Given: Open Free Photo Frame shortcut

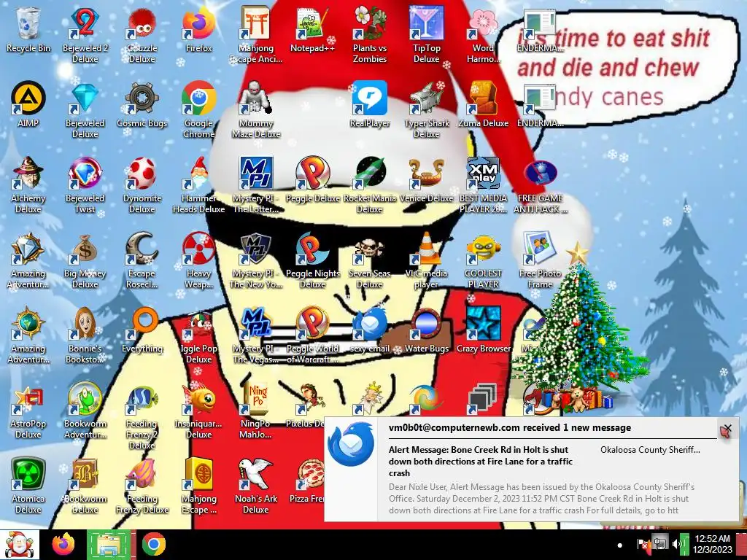Looking at the screenshot, I should coord(541,260).
